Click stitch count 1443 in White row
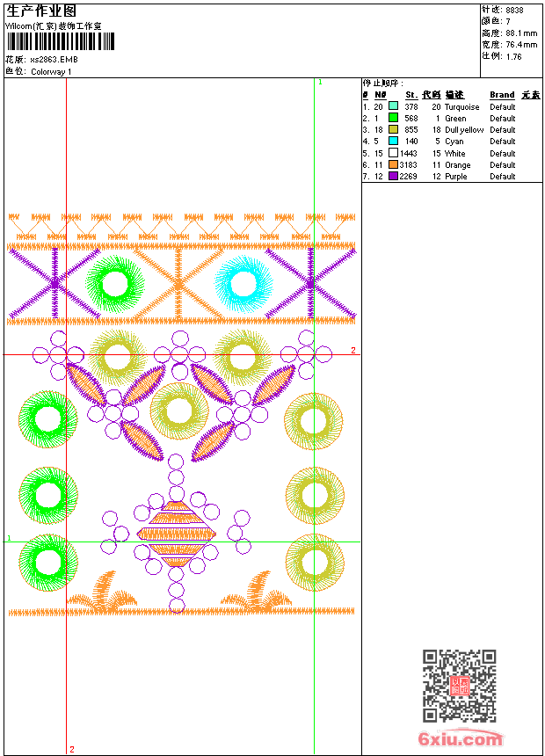 pyautogui.click(x=409, y=153)
